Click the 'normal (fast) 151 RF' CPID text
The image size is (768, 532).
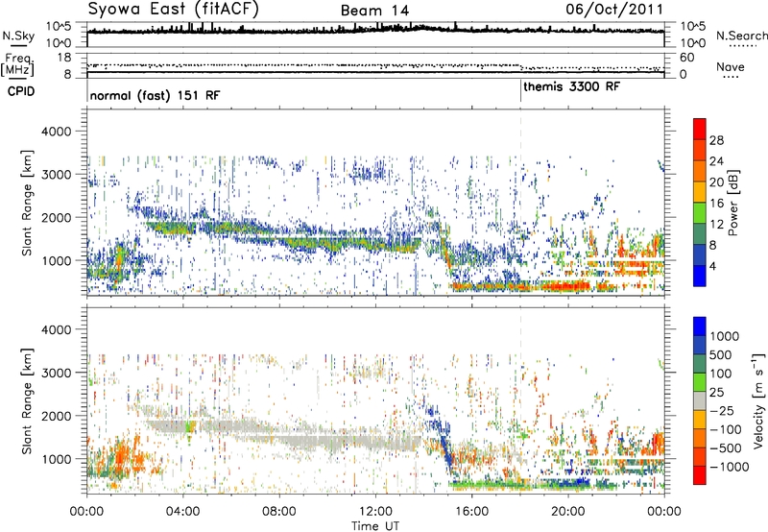click(155, 95)
